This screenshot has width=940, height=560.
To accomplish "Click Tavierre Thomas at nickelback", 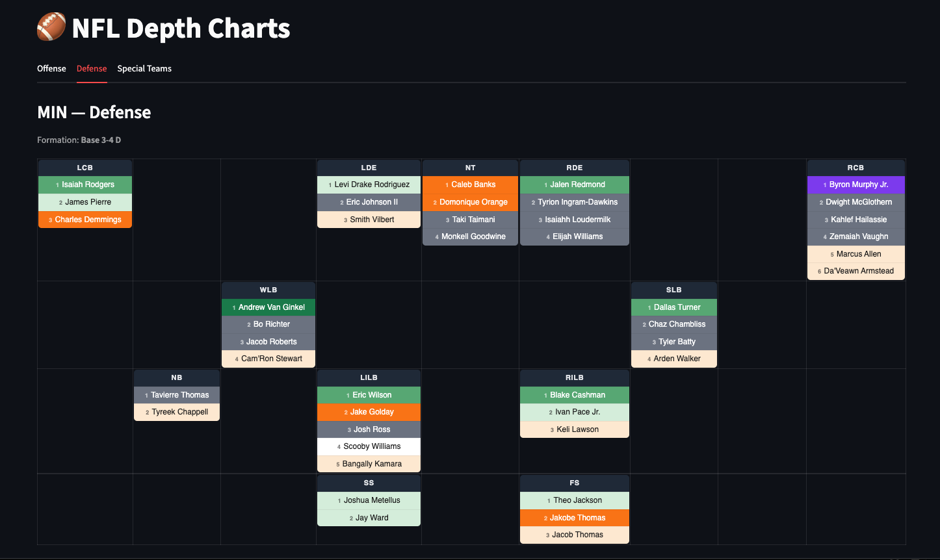I will tap(177, 395).
